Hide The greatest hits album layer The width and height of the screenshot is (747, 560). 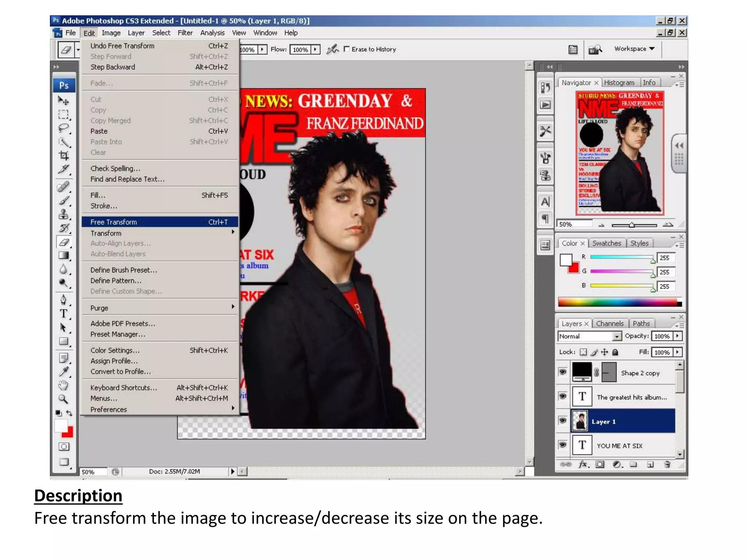click(x=563, y=396)
